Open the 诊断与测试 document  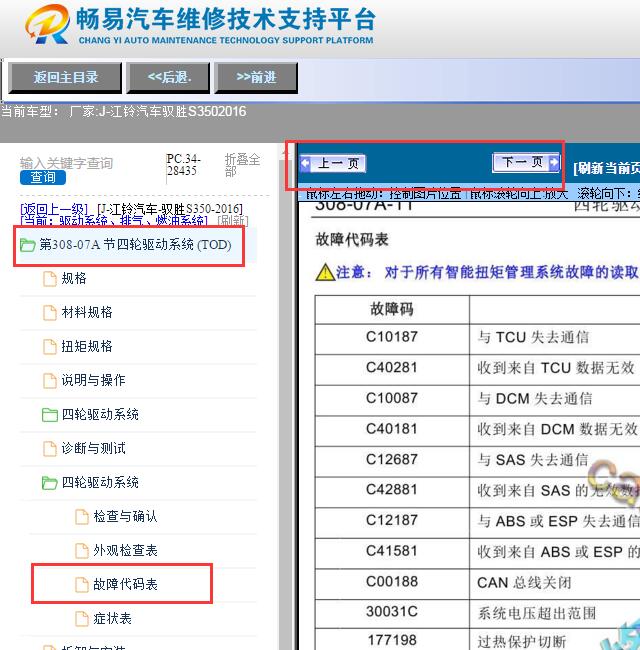(93, 448)
